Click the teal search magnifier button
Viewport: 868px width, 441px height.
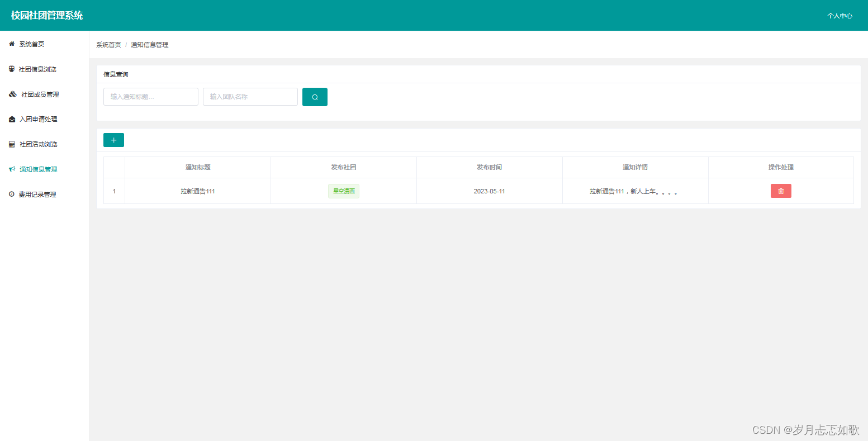[315, 97]
